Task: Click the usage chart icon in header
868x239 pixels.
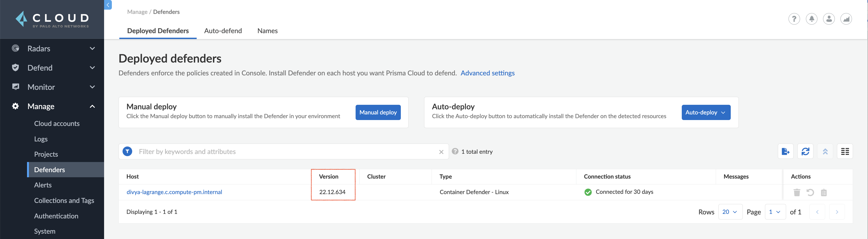Action: 846,19
